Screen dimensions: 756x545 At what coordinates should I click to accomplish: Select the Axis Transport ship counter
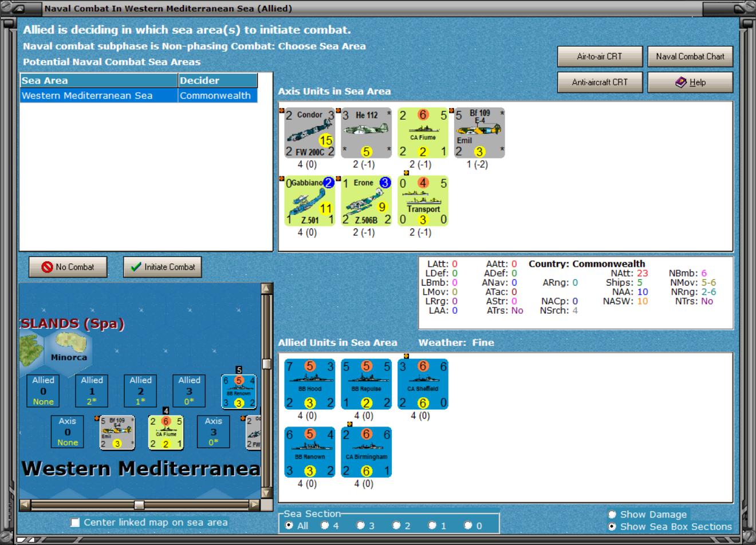click(423, 201)
